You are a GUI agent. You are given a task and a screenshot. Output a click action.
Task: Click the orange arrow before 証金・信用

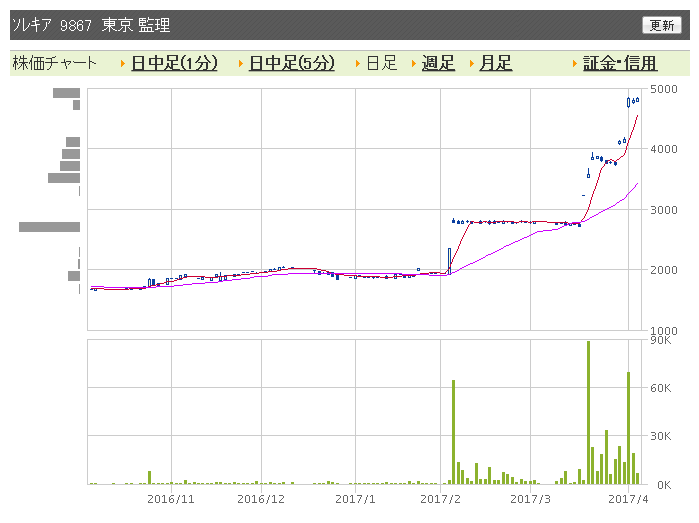[x=575, y=64]
